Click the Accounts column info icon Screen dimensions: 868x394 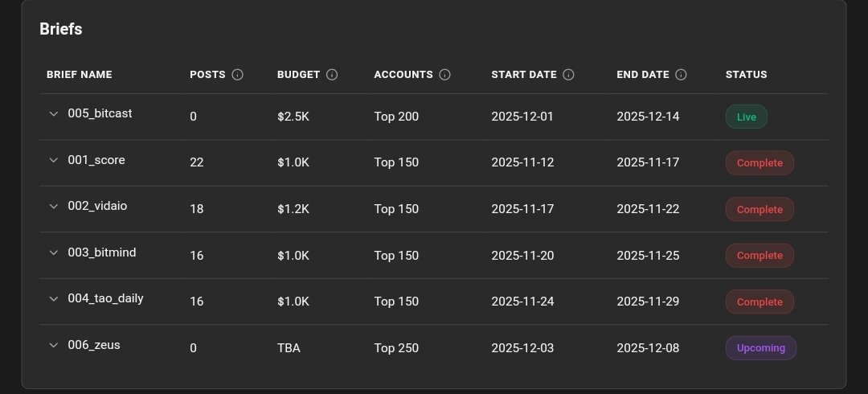(x=444, y=75)
